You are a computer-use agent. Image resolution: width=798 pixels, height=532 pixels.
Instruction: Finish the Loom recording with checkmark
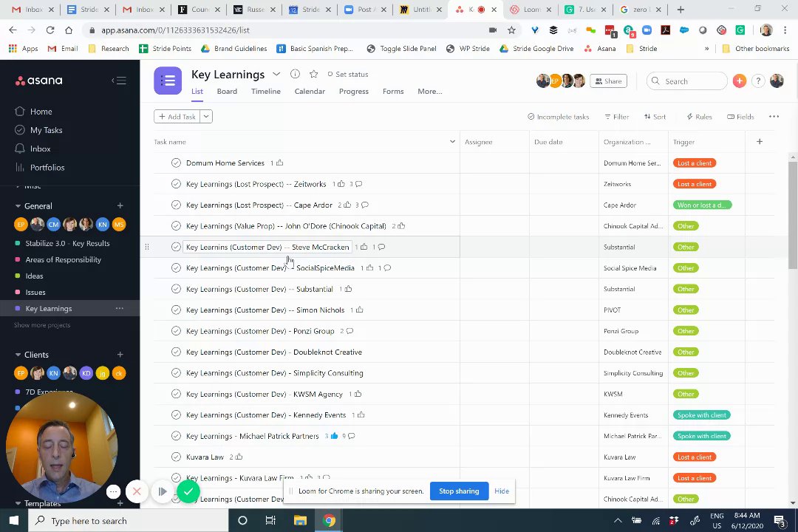tap(188, 491)
